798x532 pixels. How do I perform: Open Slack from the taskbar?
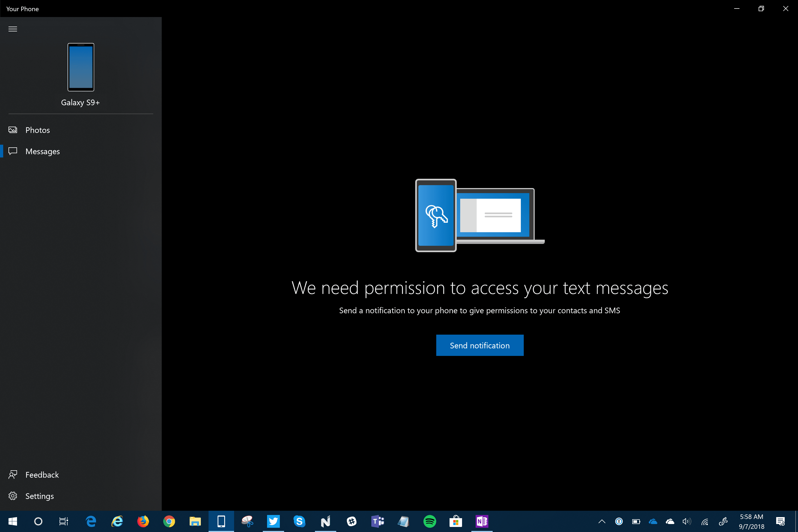coord(352,521)
